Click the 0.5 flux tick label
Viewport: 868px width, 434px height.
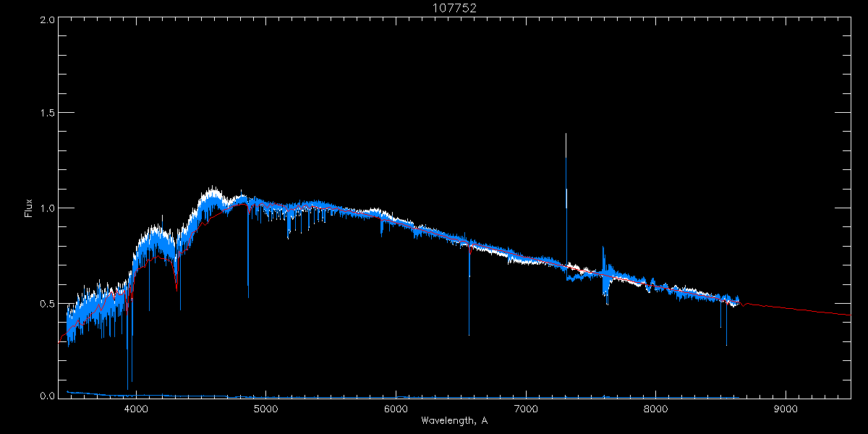[x=47, y=303]
